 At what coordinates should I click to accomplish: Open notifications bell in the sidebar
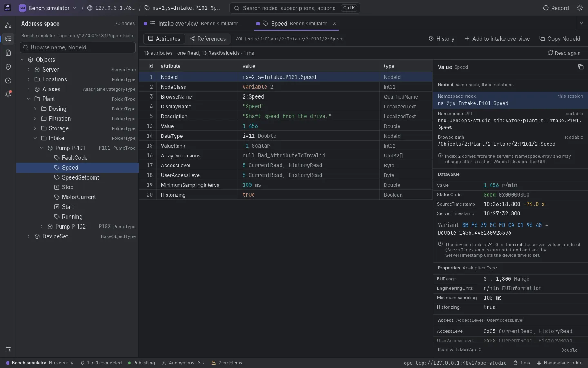[8, 94]
